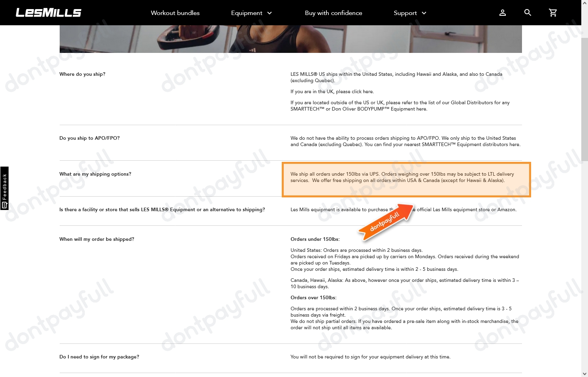Click "LES MILLS® US ships within" answer text
The image size is (588, 377).
(396, 77)
